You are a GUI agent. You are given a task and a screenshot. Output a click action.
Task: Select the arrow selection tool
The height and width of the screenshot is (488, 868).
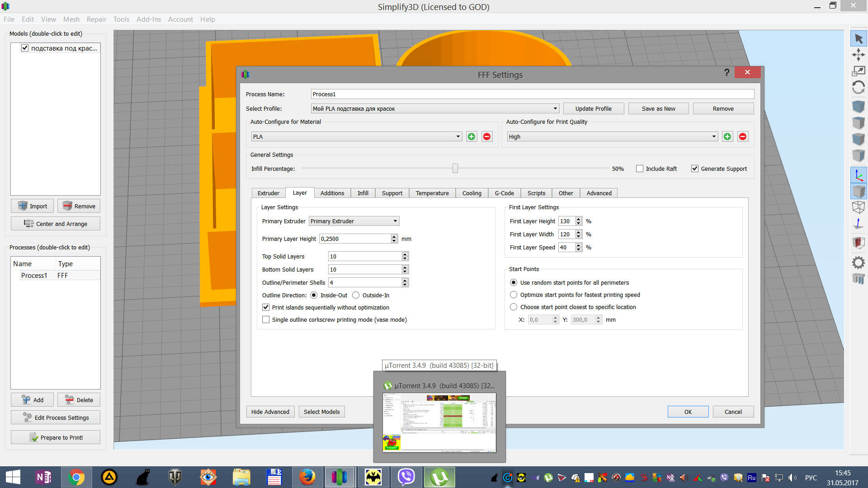click(x=859, y=39)
